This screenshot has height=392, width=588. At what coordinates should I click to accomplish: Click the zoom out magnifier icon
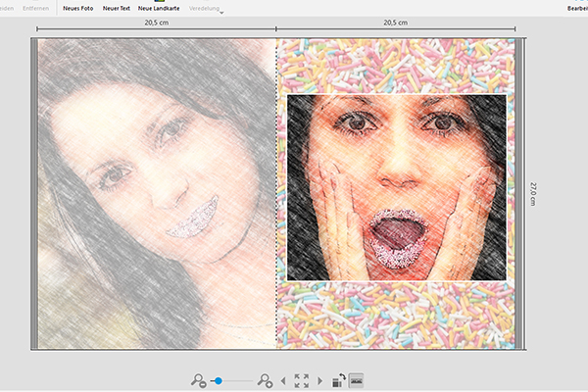tap(200, 379)
